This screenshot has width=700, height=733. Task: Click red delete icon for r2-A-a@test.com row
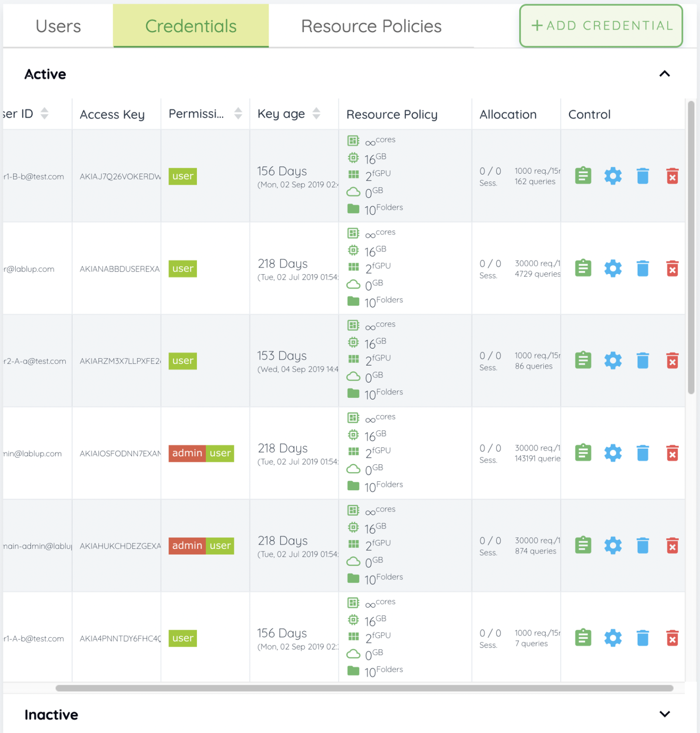click(672, 360)
